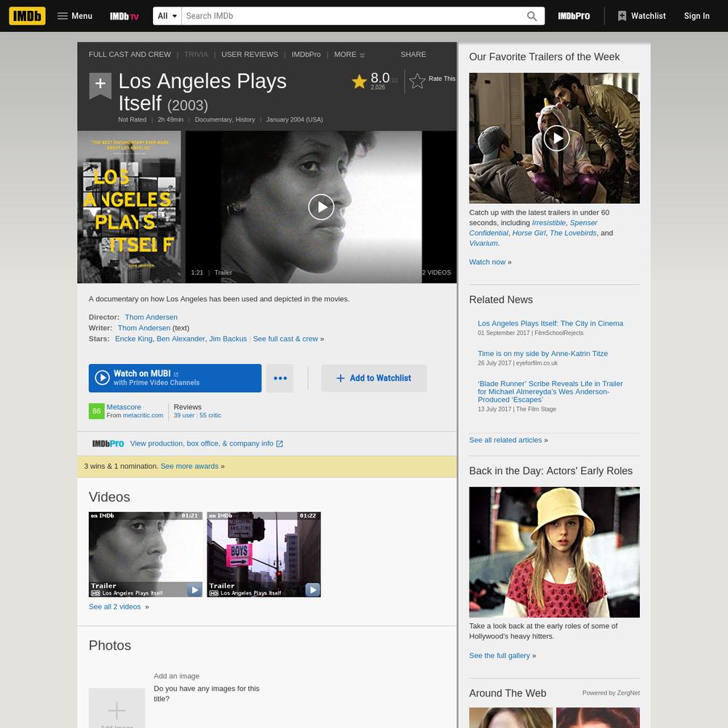
Task: Click the IMDb logo
Action: (x=28, y=16)
